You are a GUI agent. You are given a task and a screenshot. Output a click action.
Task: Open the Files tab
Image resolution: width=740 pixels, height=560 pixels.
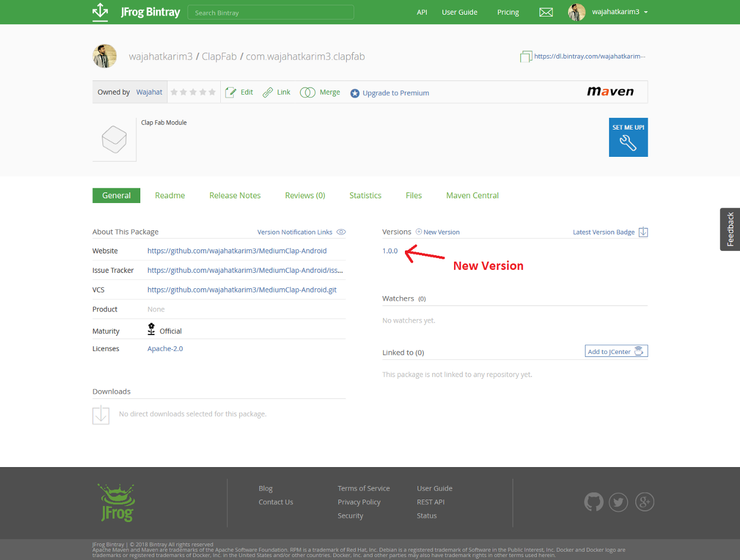coord(414,195)
